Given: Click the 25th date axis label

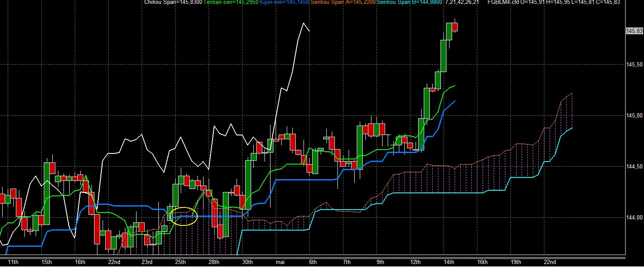Looking at the screenshot, I should pos(180,262).
